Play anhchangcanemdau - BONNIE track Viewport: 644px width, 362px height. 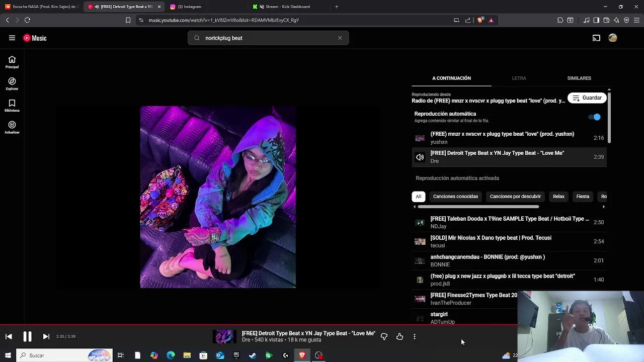tap(509, 260)
